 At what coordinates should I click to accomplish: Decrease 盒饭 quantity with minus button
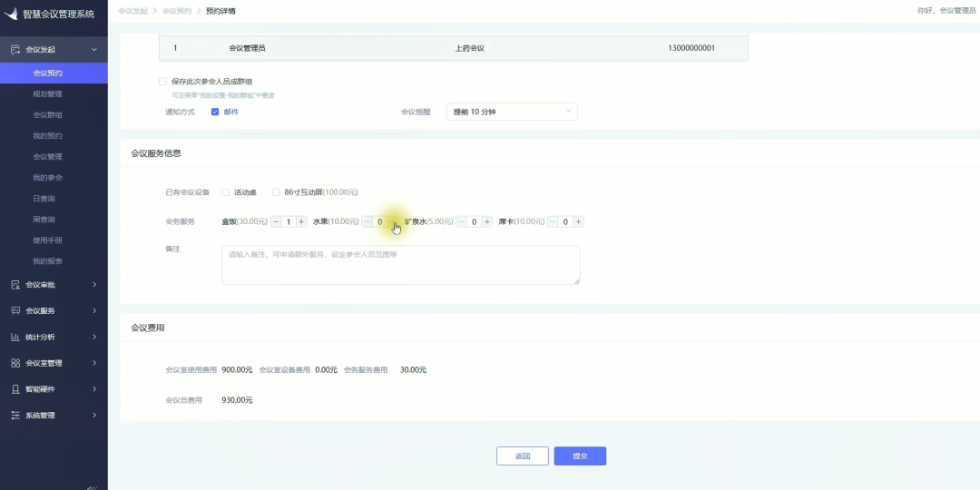click(x=276, y=222)
